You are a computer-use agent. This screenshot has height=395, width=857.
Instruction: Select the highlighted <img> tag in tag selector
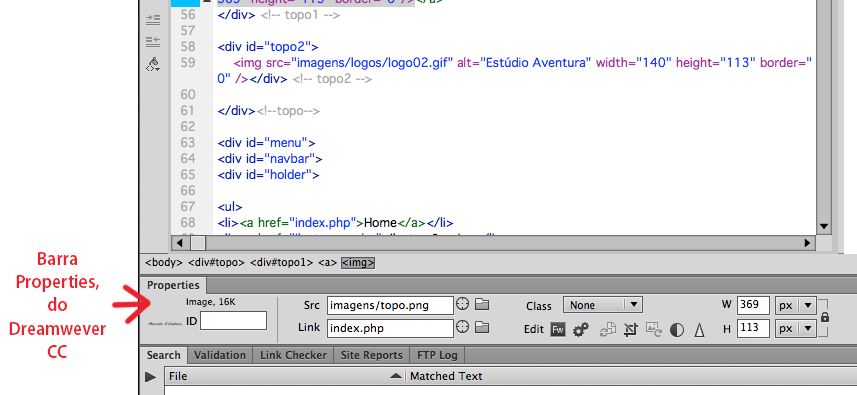[x=358, y=263]
